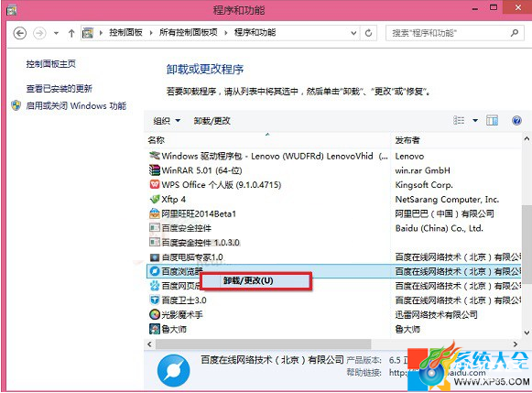Click scroll up arrow of list

click(x=527, y=138)
